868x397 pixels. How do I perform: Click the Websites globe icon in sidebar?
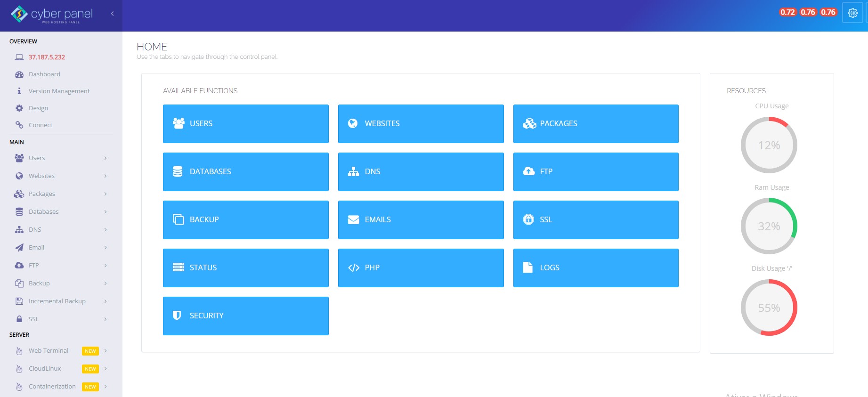(x=19, y=176)
